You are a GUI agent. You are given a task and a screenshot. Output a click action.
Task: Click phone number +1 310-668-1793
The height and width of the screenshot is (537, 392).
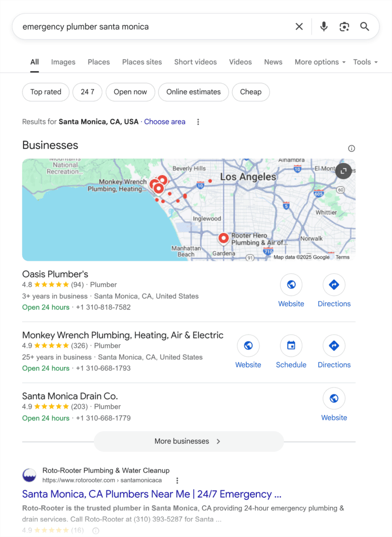[103, 368]
